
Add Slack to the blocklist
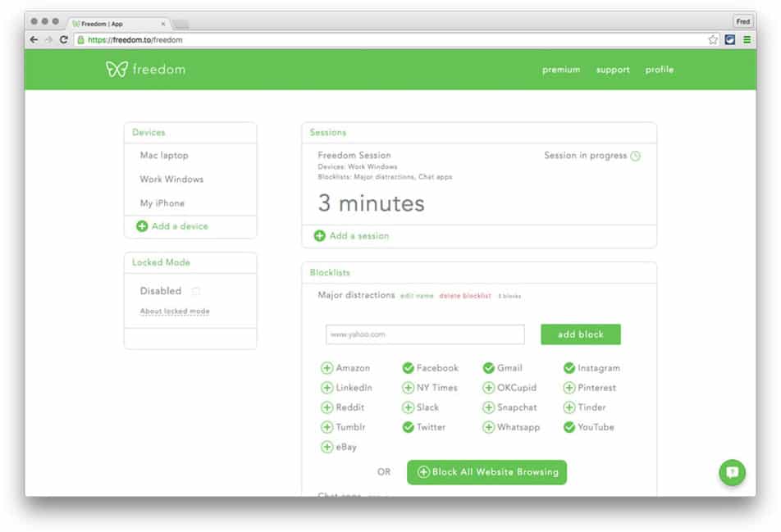click(408, 407)
